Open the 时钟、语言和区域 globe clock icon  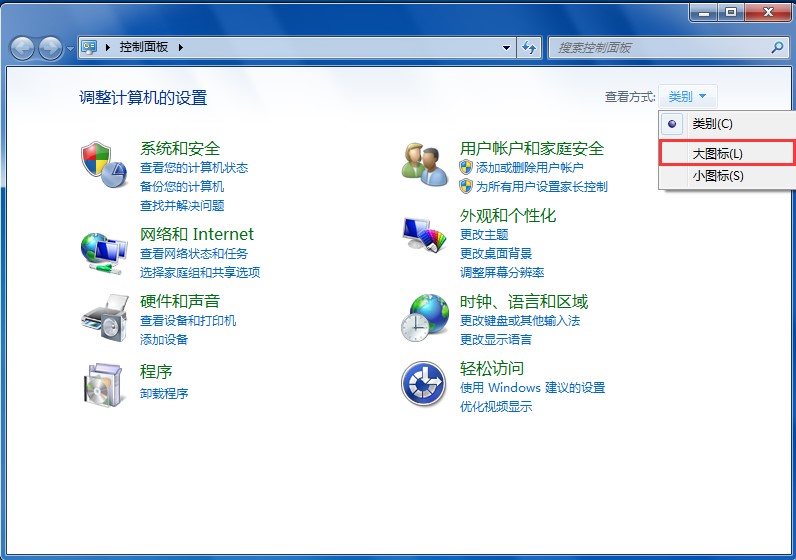click(x=425, y=318)
